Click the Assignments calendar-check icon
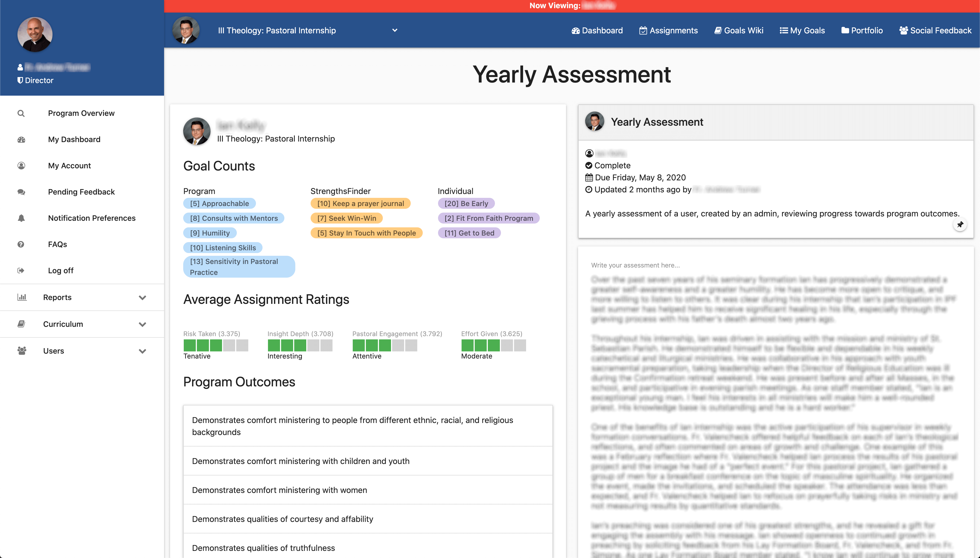This screenshot has height=558, width=980. (643, 31)
